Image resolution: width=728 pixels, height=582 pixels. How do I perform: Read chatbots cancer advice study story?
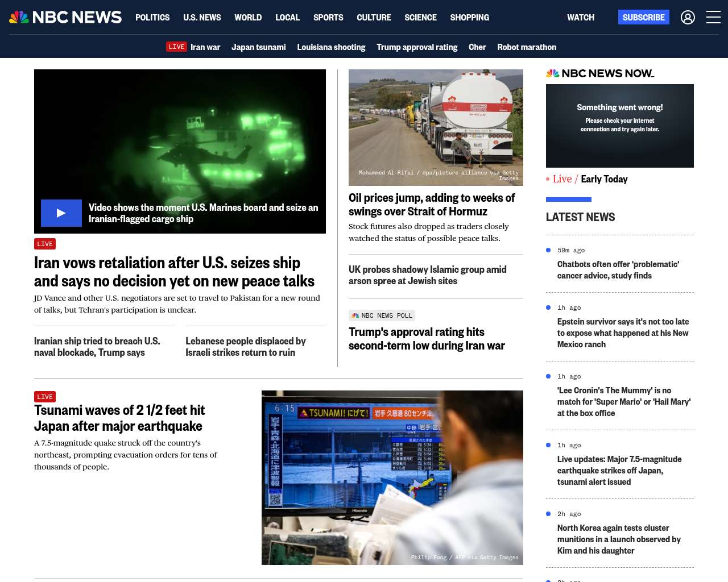(618, 270)
